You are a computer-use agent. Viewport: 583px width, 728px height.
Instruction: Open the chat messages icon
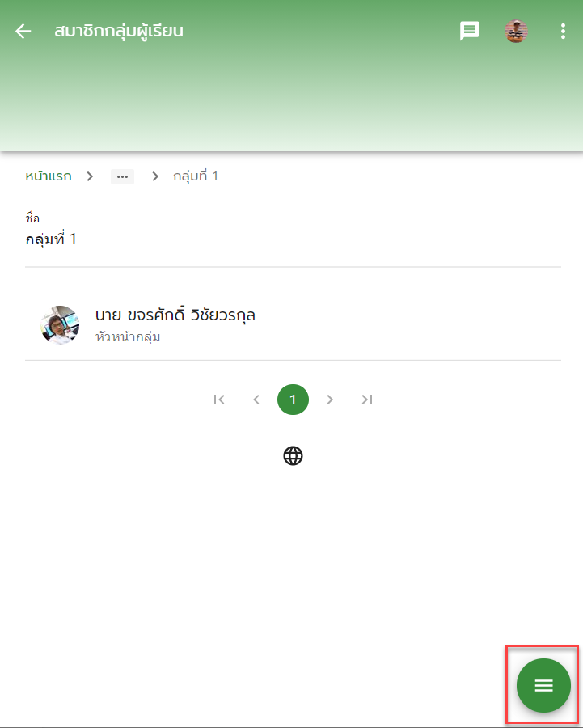[x=469, y=31]
